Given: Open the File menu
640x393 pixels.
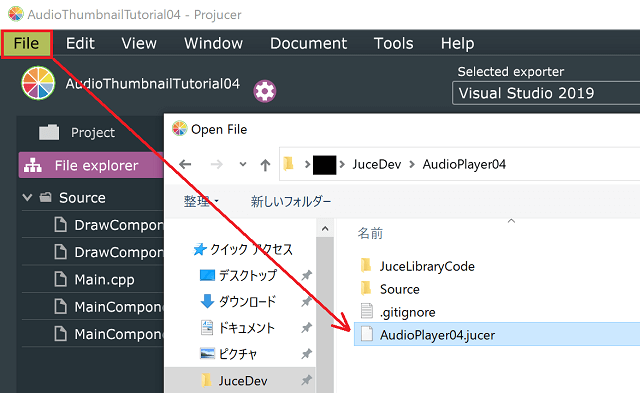Looking at the screenshot, I should [27, 44].
